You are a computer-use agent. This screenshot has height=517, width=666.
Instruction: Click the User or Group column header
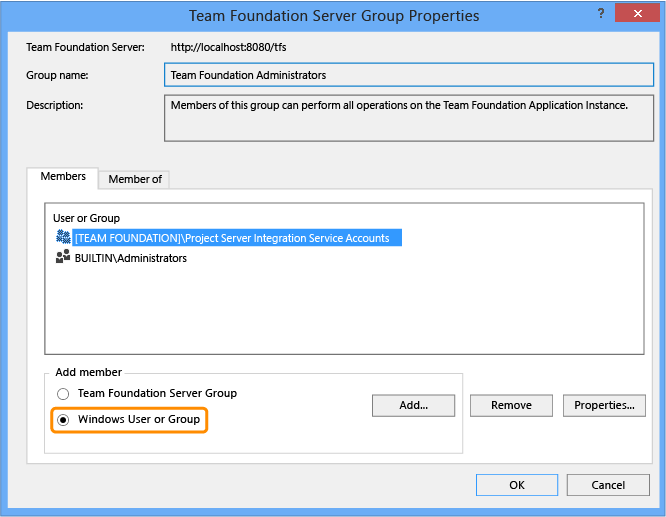[86, 218]
